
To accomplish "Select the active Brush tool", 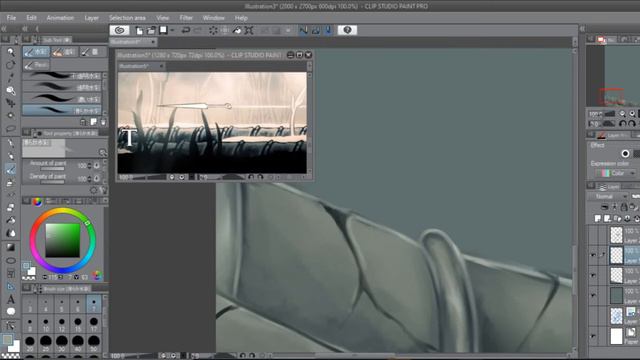I will click(11, 169).
